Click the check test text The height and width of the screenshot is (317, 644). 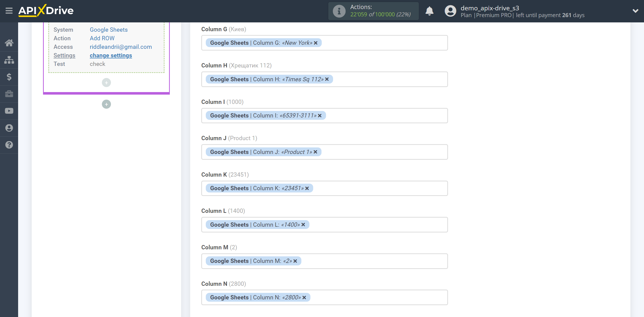pyautogui.click(x=97, y=64)
